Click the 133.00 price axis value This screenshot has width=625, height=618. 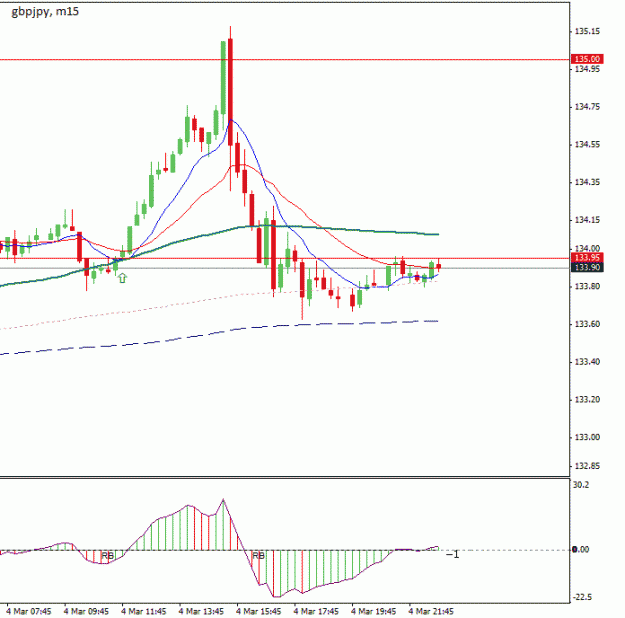point(587,437)
